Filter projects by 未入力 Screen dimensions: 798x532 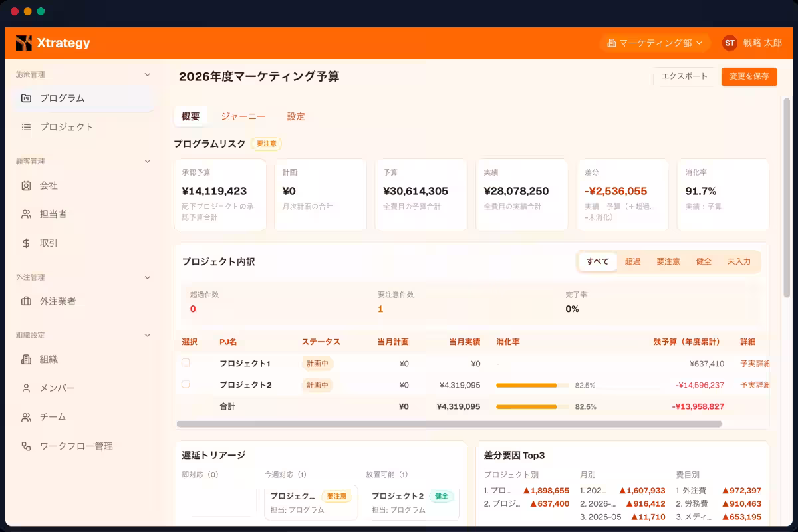coord(739,262)
